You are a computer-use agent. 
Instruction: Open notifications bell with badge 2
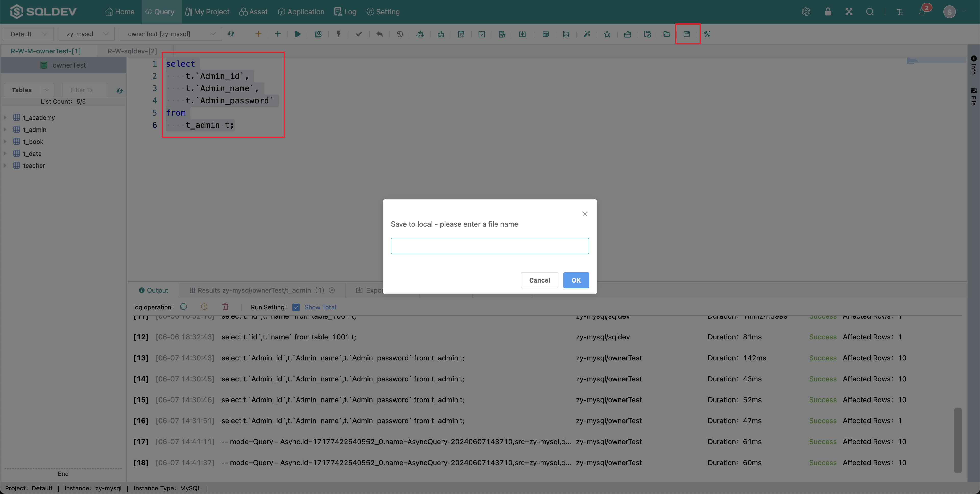[x=922, y=12]
